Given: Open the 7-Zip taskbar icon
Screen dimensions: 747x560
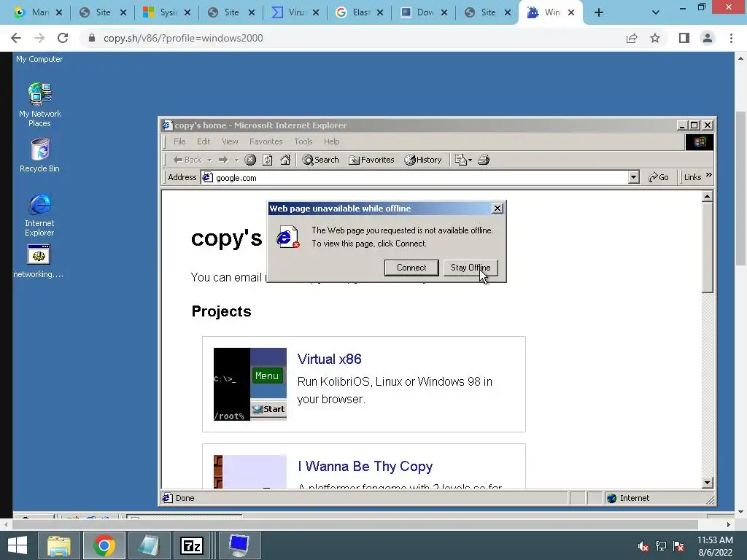Looking at the screenshot, I should tap(192, 545).
